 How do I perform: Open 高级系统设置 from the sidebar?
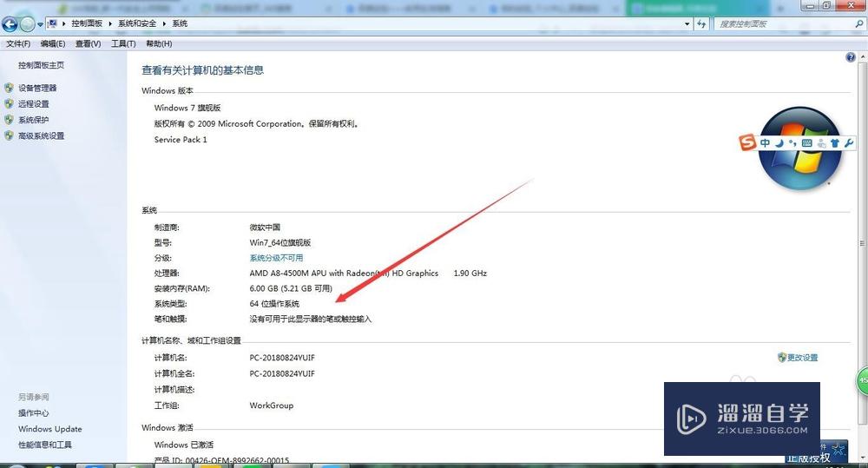(x=41, y=135)
